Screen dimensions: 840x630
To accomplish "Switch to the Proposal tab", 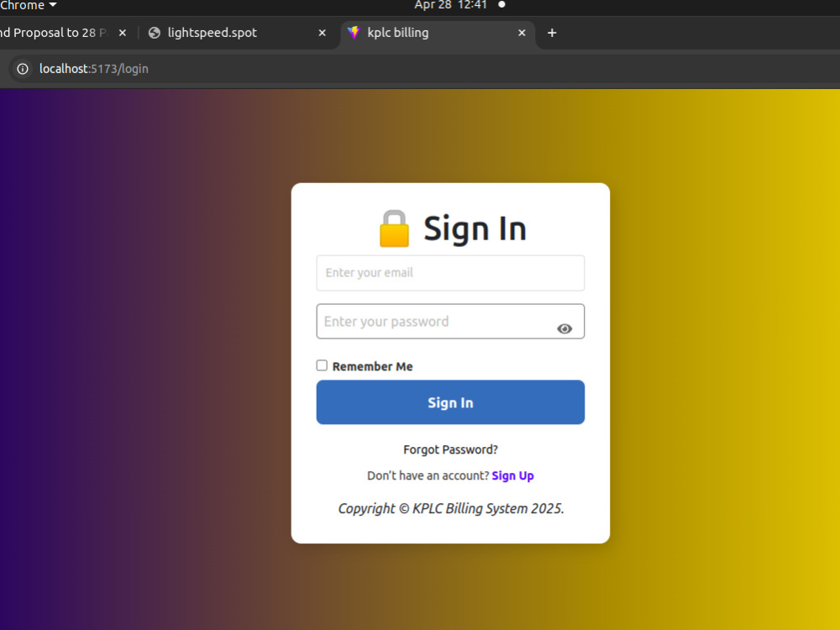I will pyautogui.click(x=59, y=33).
